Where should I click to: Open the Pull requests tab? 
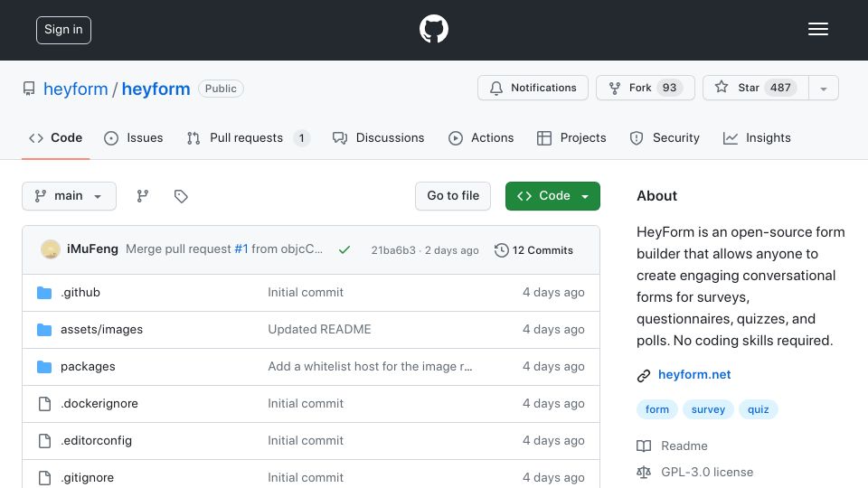[248, 137]
